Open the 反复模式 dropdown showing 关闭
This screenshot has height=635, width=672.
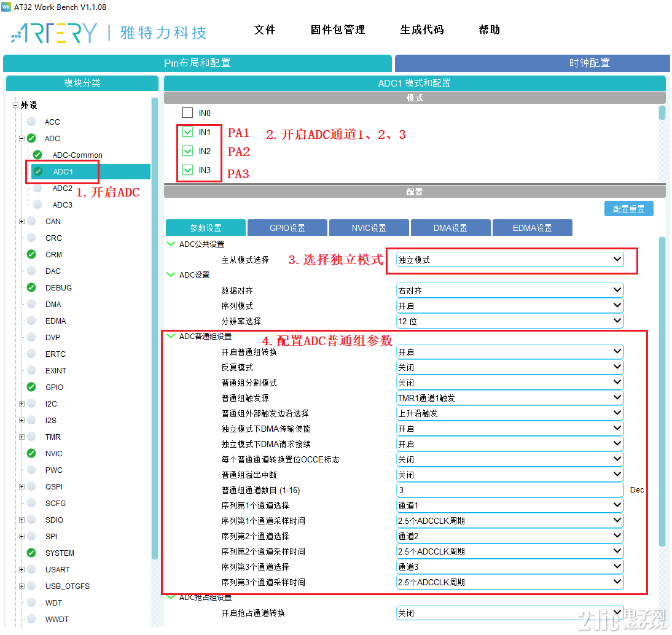[510, 367]
